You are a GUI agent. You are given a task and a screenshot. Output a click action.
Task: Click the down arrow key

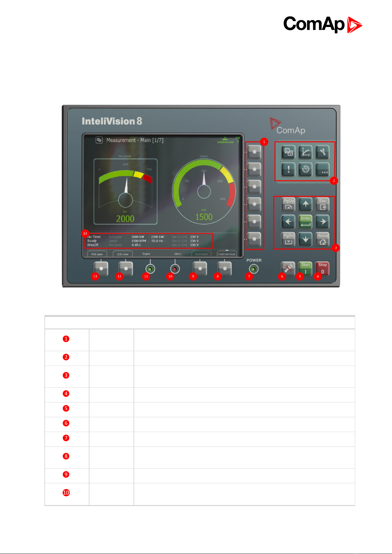tap(306, 239)
